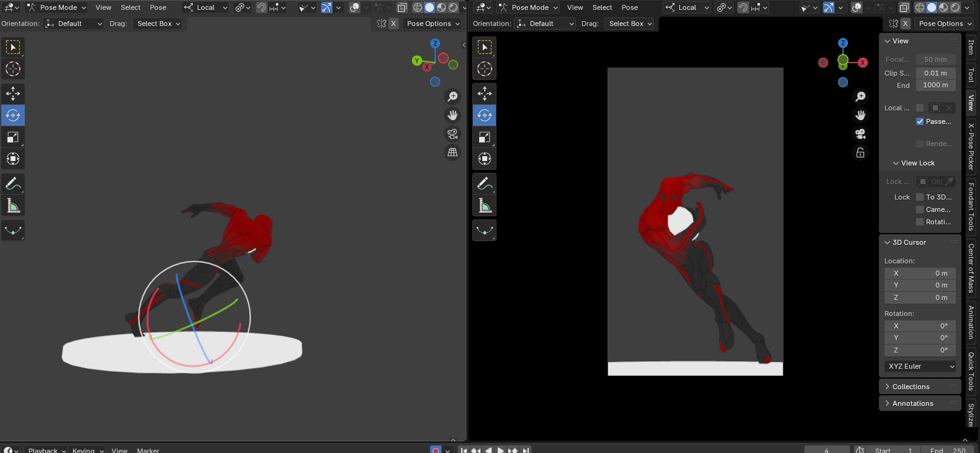Disable the Passepartout checkbox
Image resolution: width=980 pixels, height=453 pixels.
(920, 121)
